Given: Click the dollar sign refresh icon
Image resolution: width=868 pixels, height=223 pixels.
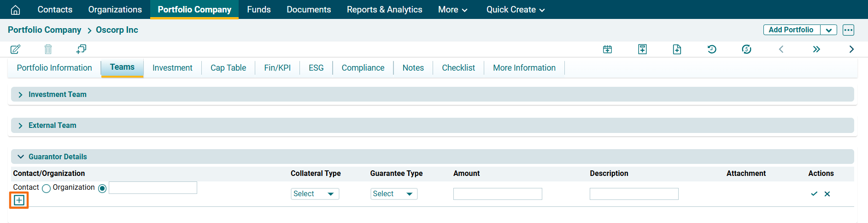Looking at the screenshot, I should 746,49.
